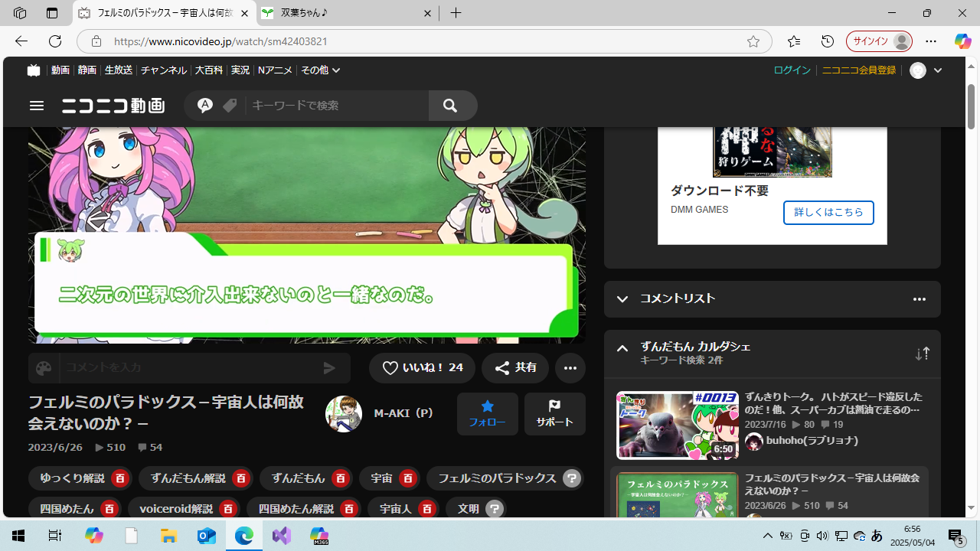Open その他 dropdown in top navigation
The width and height of the screenshot is (980, 551).
coord(320,70)
